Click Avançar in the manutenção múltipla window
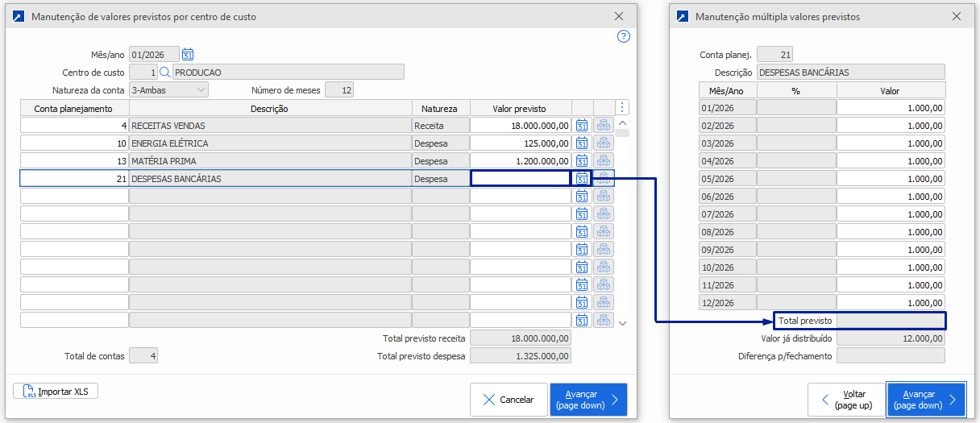The width and height of the screenshot is (980, 423). point(925,400)
